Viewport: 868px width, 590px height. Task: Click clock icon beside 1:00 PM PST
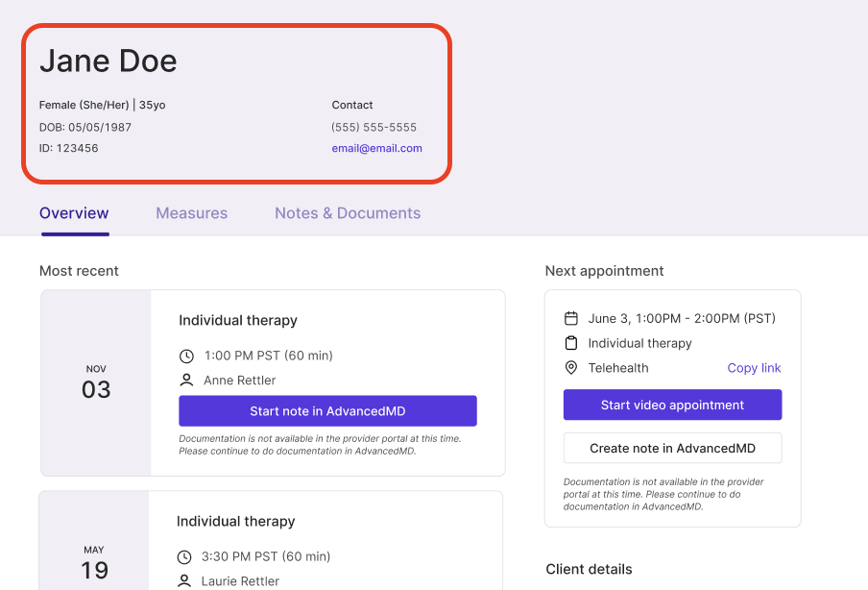[186, 356]
